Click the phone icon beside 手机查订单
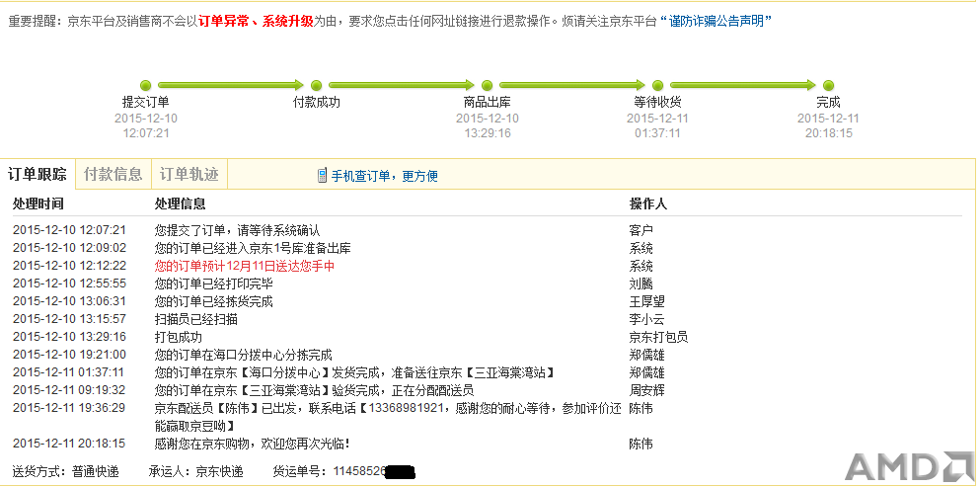This screenshot has height=487, width=980. pos(322,175)
